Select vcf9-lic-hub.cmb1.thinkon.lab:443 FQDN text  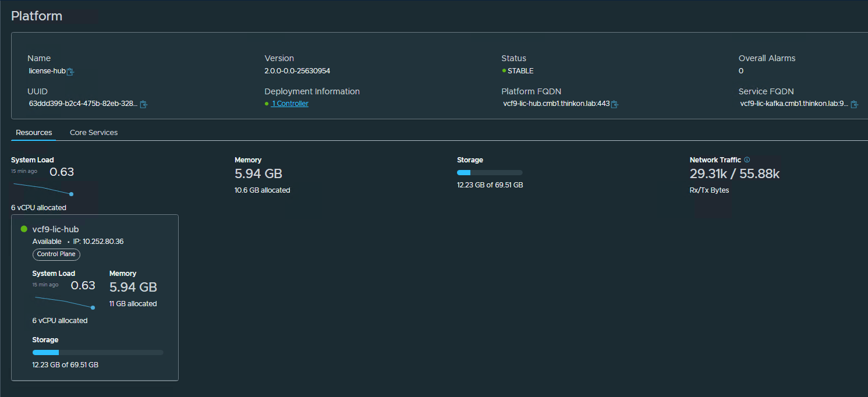point(557,104)
